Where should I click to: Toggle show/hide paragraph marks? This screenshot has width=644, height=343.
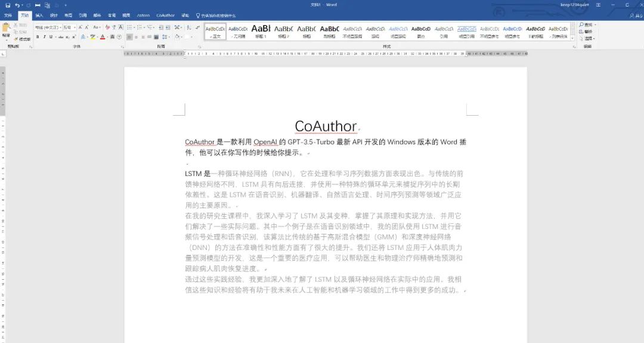click(x=197, y=27)
